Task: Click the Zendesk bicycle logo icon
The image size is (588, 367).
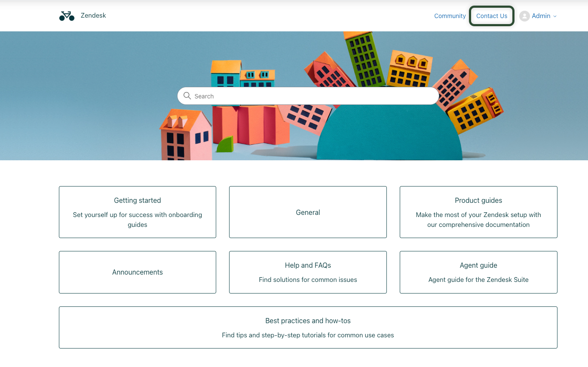Action: 67,16
